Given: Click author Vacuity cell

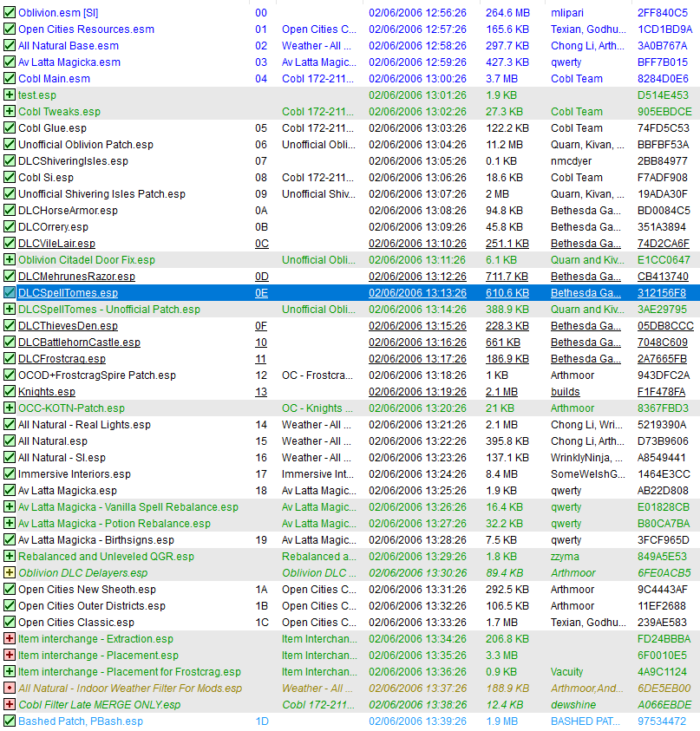Looking at the screenshot, I should point(566,672).
